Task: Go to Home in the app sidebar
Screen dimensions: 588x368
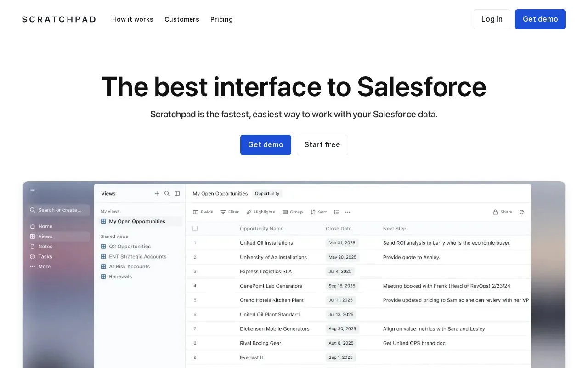Action: [41, 226]
